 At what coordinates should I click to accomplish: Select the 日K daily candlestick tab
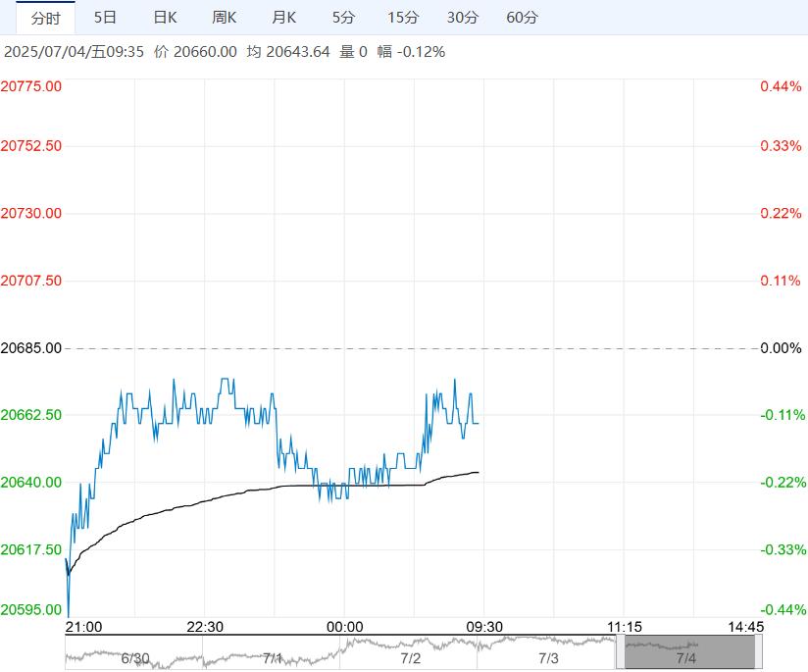pos(166,18)
